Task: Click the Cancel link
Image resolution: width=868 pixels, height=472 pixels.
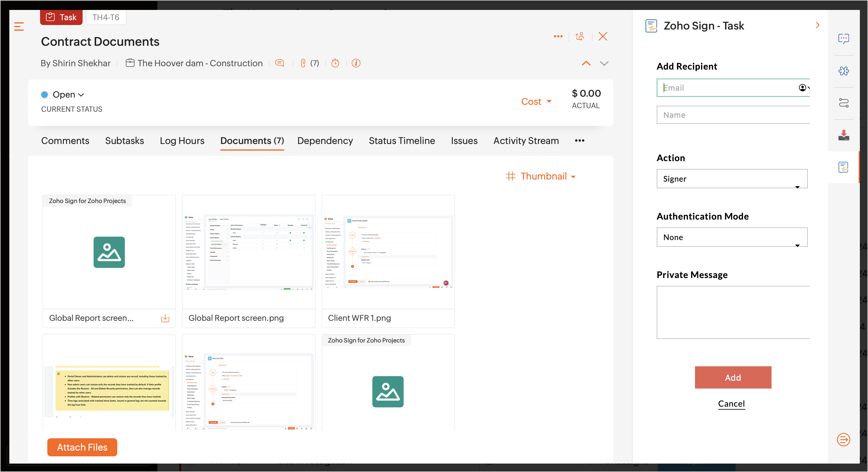Action: coord(731,403)
